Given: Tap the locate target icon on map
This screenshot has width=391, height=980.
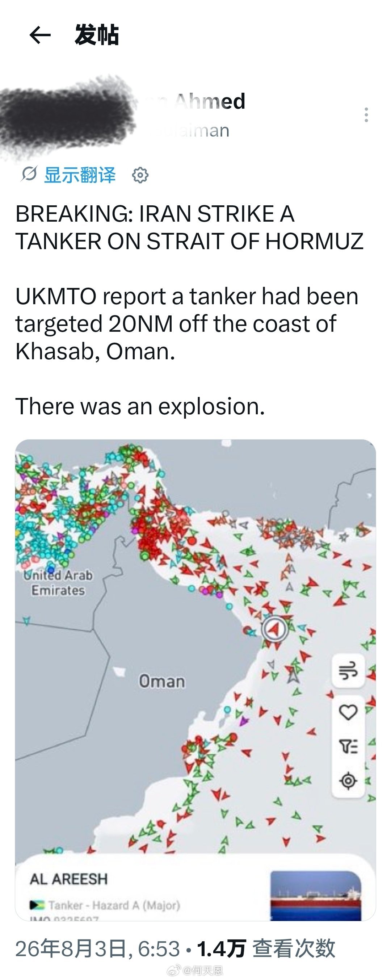Looking at the screenshot, I should [x=348, y=781].
